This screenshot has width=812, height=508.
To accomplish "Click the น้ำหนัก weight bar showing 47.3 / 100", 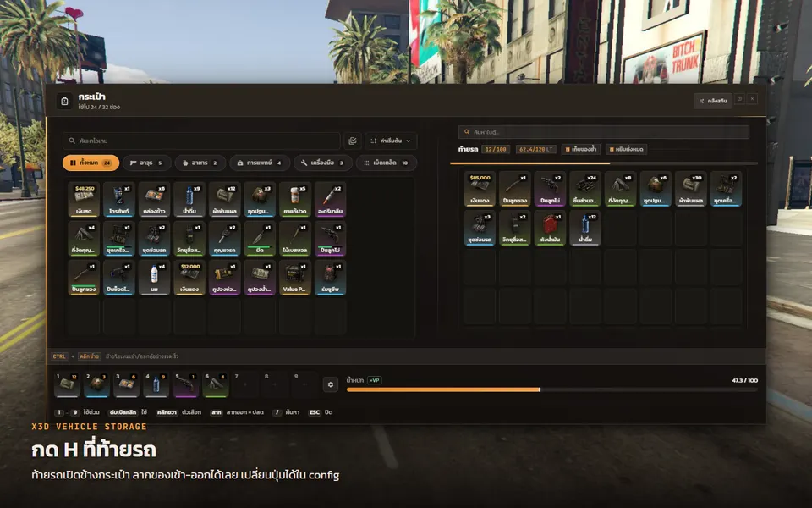I will click(552, 389).
